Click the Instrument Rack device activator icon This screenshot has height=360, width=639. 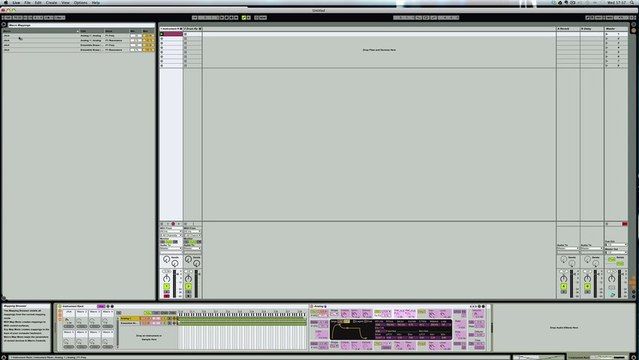tap(59, 306)
